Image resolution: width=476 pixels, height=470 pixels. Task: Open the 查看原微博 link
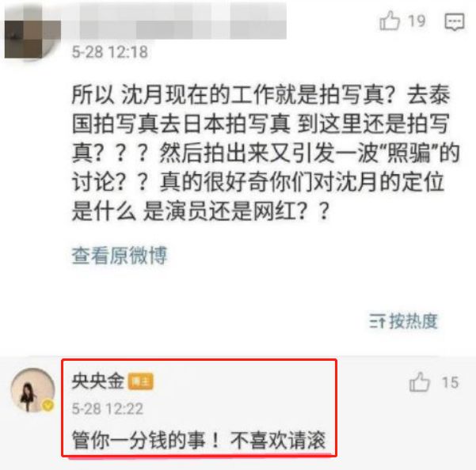coord(120,256)
